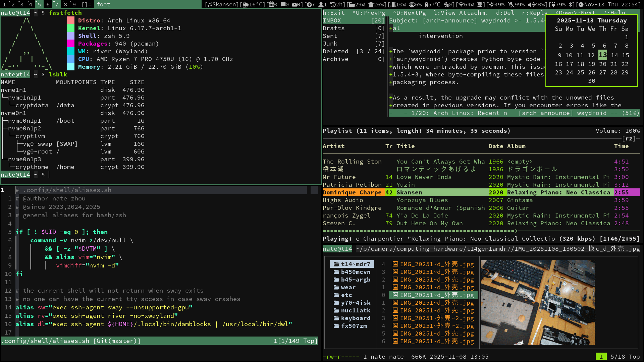Click the laptop teardown image preview
Viewport: 644px width, 362px height.
[538, 302]
